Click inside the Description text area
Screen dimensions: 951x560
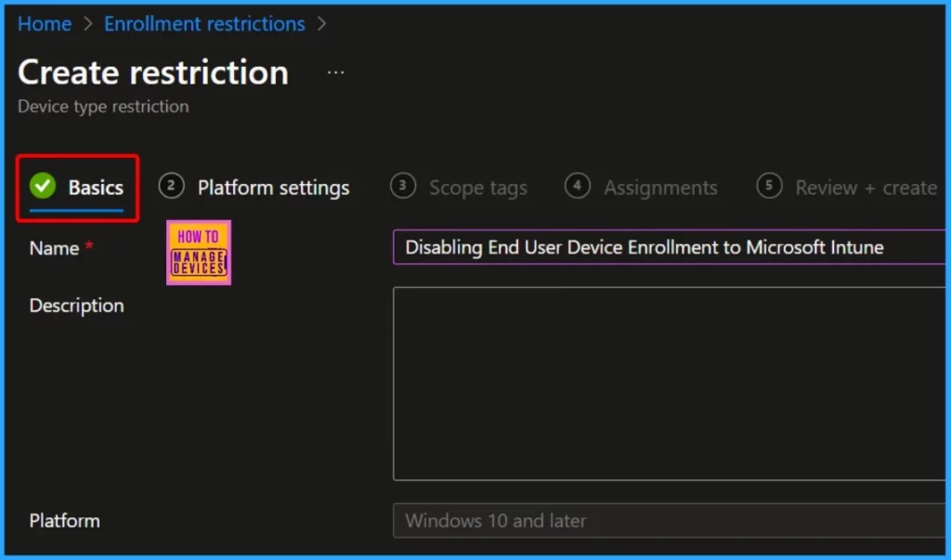coord(669,384)
